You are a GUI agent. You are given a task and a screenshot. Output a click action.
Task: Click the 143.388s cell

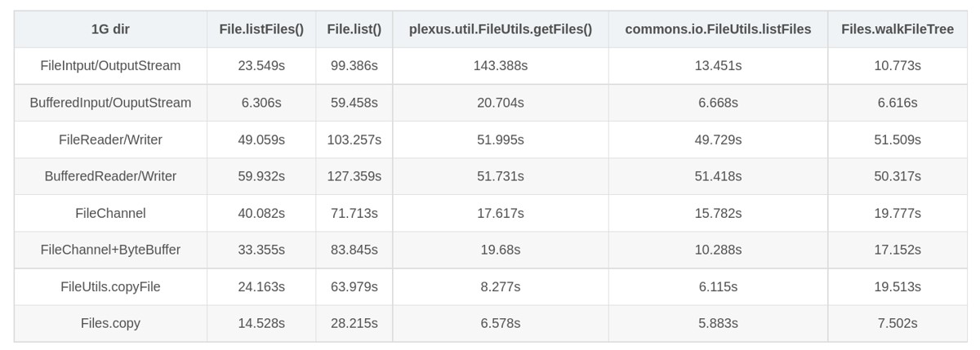(501, 65)
